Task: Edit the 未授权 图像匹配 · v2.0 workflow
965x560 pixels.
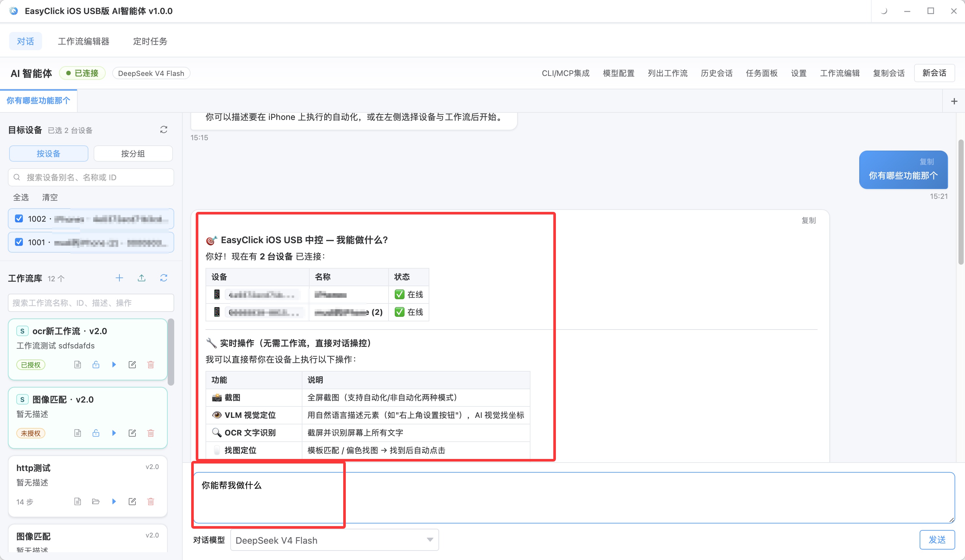Action: point(132,433)
